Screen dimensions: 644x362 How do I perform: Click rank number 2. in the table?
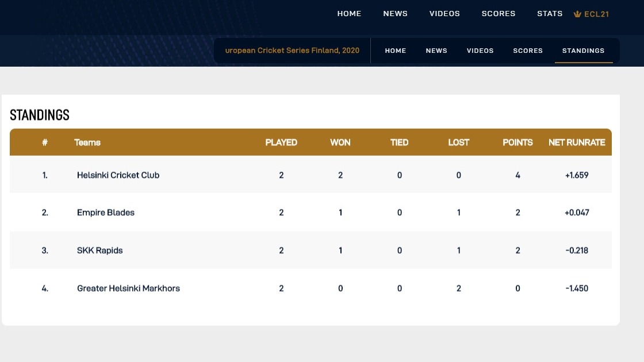(x=45, y=213)
